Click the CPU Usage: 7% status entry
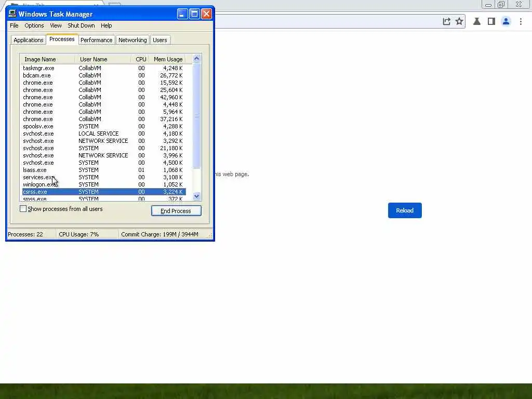 coord(87,234)
